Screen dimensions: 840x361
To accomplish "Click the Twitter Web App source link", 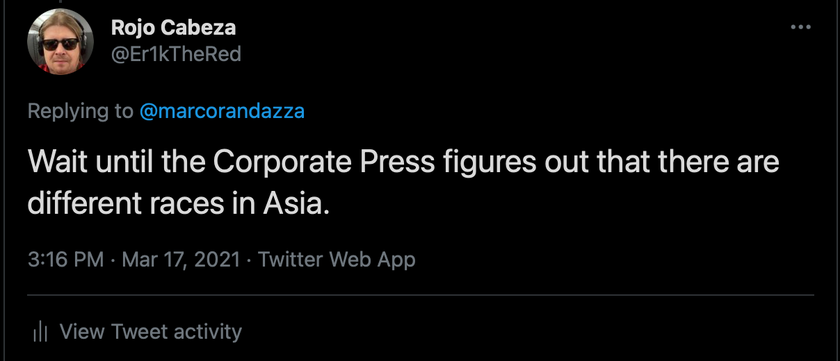I will click(x=336, y=260).
